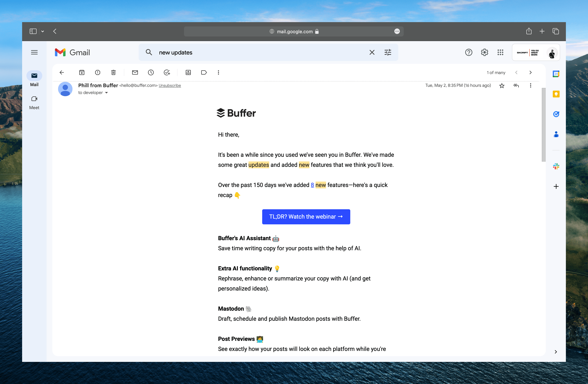Click the Google Apps grid icon
Screen dimensions: 588x384
pos(500,52)
